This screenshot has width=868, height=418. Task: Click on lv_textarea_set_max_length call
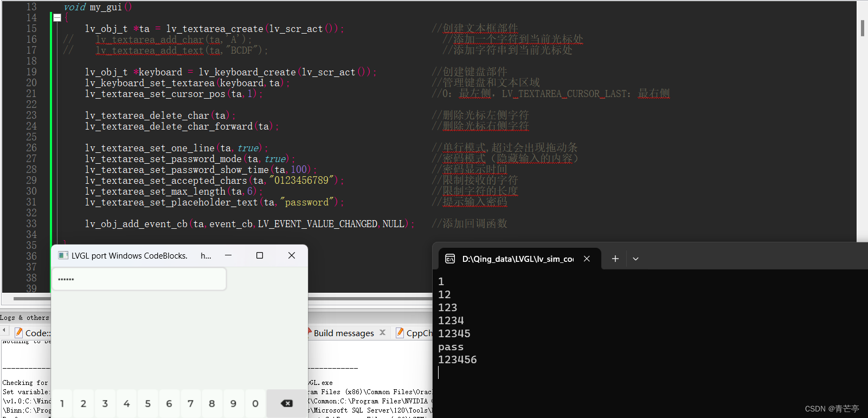[155, 191]
